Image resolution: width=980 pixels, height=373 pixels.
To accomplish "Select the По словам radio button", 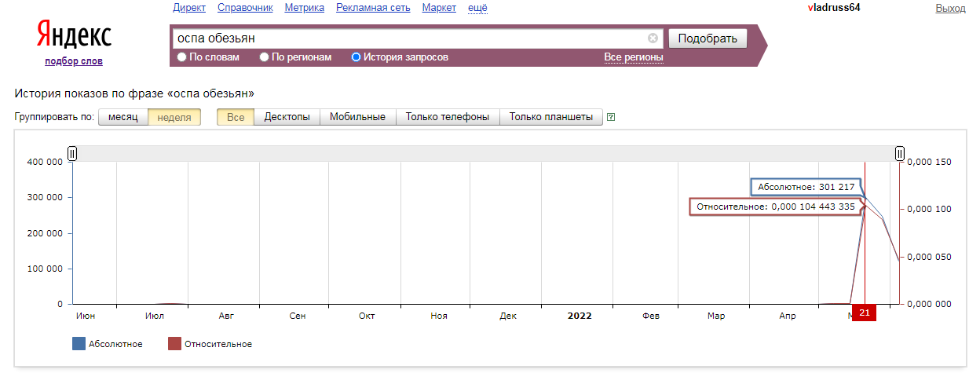I will pyautogui.click(x=182, y=57).
